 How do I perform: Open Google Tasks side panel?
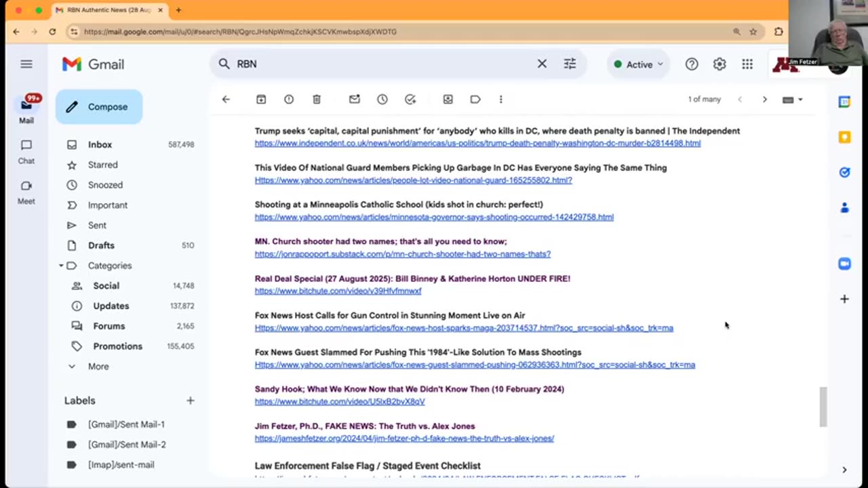point(844,172)
